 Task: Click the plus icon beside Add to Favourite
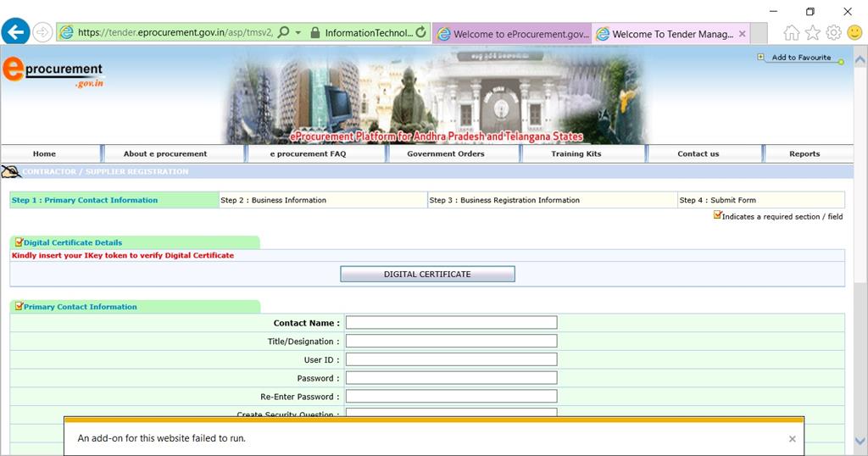point(760,57)
